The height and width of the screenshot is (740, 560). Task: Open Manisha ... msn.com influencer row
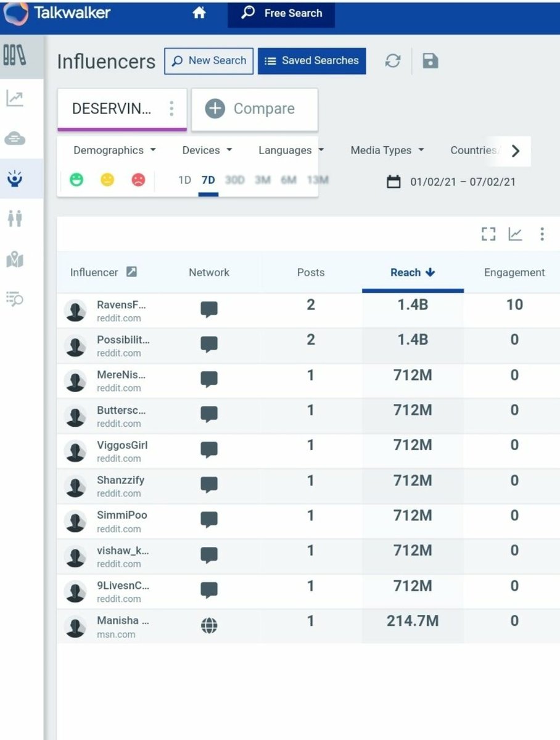(308, 627)
